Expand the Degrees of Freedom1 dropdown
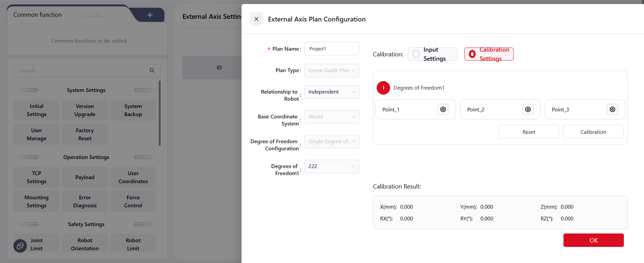The height and width of the screenshot is (263, 644). coord(331,166)
